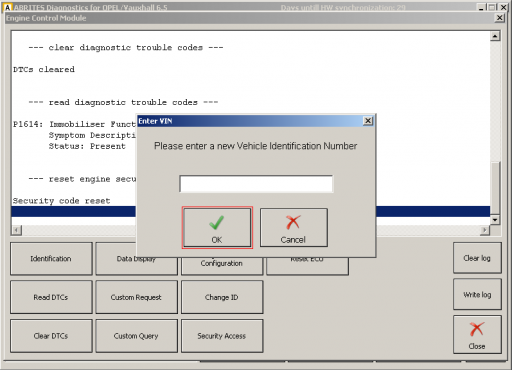Click the VIN number input field
Viewport: 512px width, 370px height.
point(256,184)
